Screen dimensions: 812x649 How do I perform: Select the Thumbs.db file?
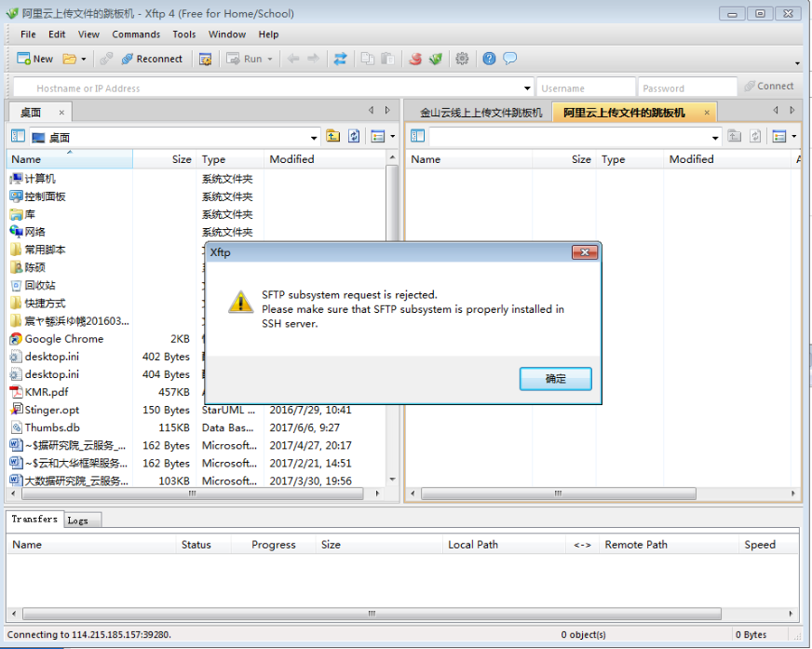[45, 427]
